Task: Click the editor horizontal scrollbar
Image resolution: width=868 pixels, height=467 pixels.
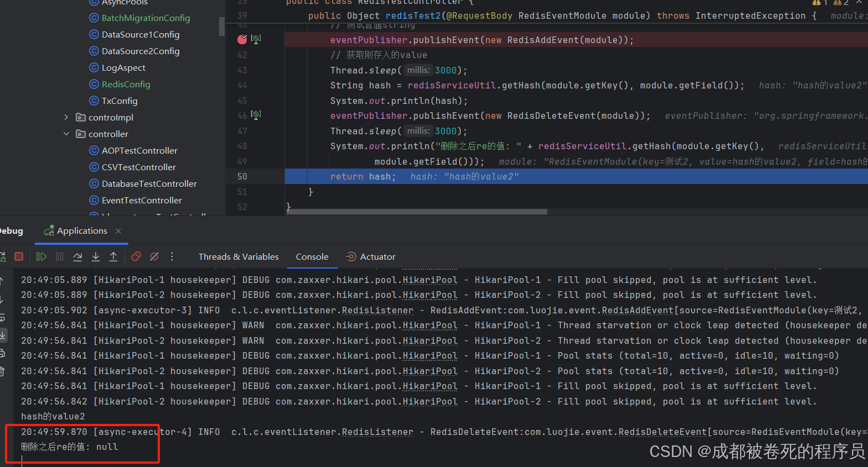Action: click(416, 212)
